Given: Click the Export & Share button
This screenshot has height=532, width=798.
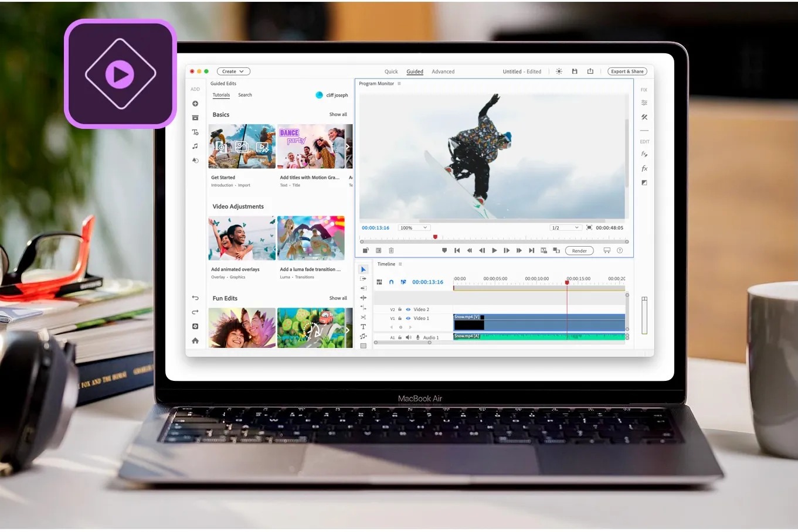Looking at the screenshot, I should [627, 71].
